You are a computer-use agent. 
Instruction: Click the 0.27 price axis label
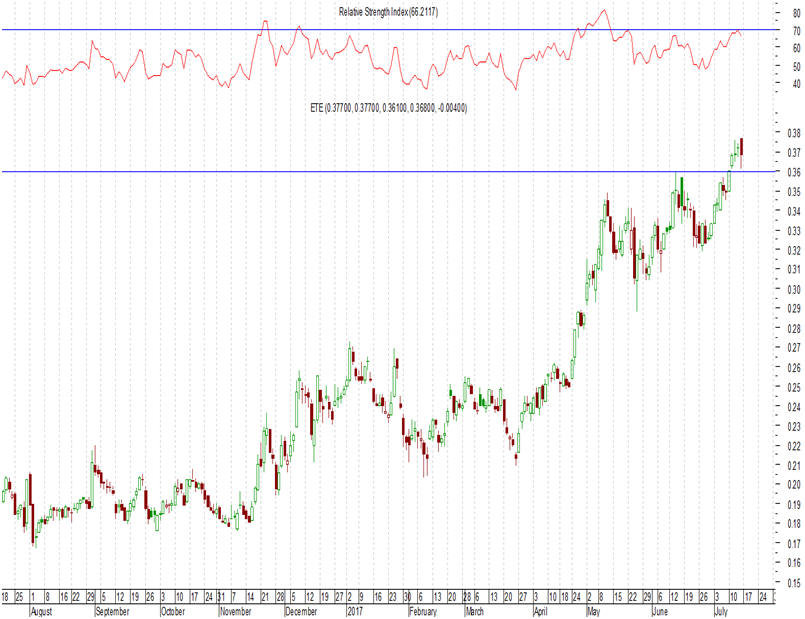[794, 347]
